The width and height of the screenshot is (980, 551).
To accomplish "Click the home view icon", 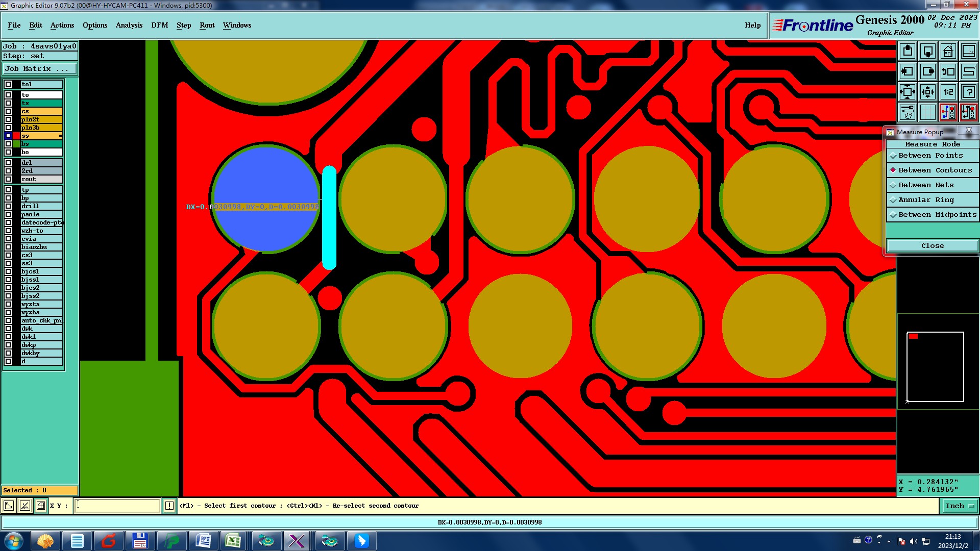I will tap(948, 51).
